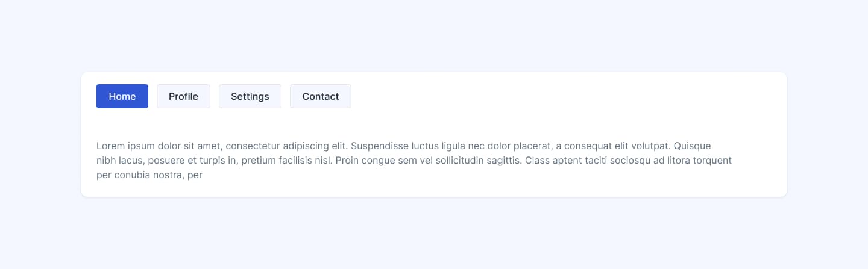Open the Profile tab
Image resolution: width=868 pixels, height=269 pixels.
click(183, 96)
